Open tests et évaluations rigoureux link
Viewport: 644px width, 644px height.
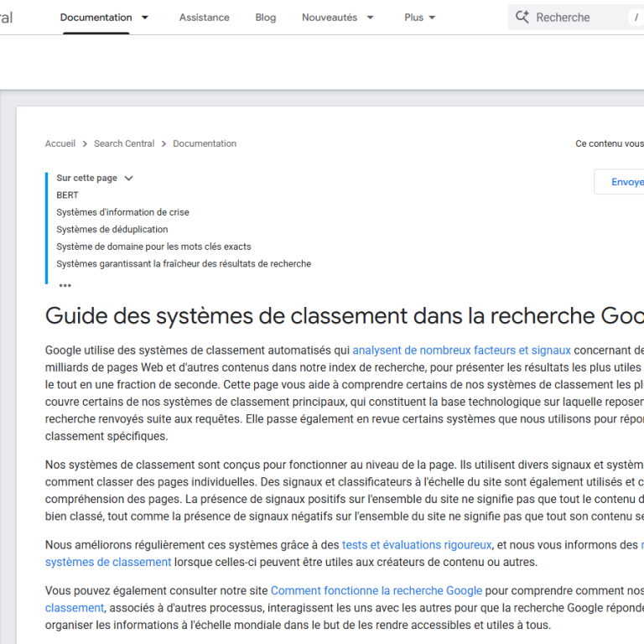tap(417, 545)
